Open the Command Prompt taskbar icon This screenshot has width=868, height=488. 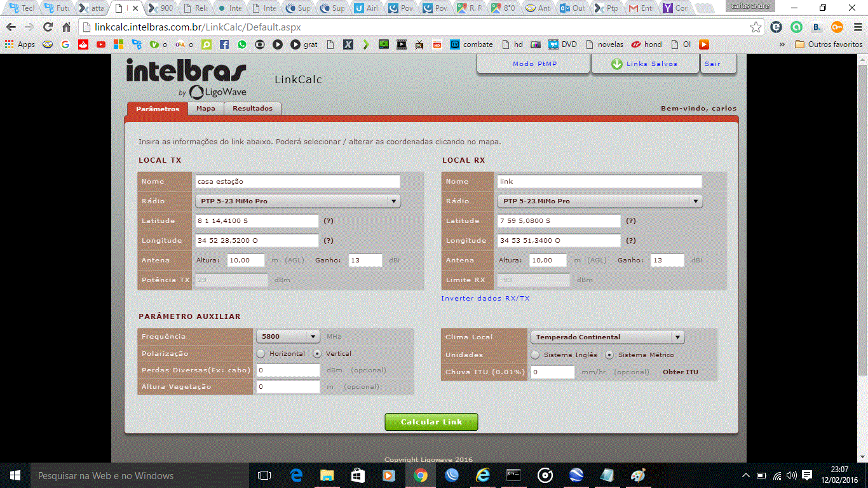[x=514, y=475]
